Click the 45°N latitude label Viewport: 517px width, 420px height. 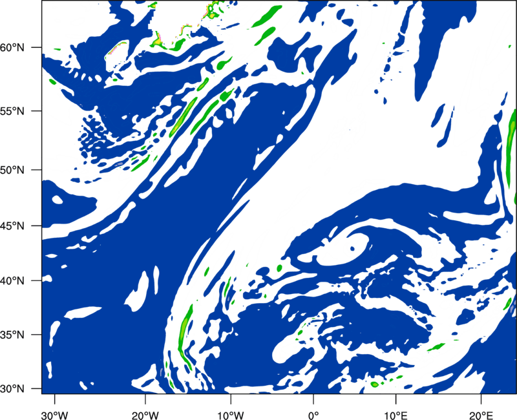click(12, 226)
